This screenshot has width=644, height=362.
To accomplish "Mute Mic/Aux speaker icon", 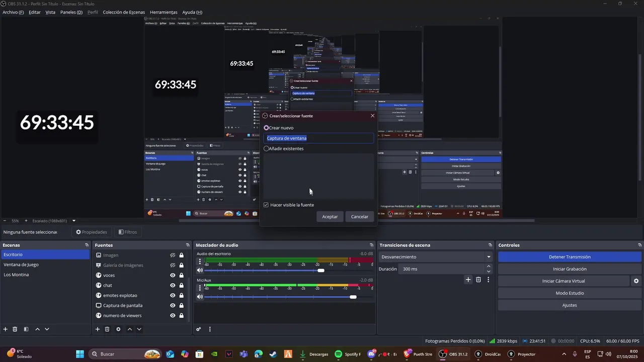I will [x=200, y=297].
